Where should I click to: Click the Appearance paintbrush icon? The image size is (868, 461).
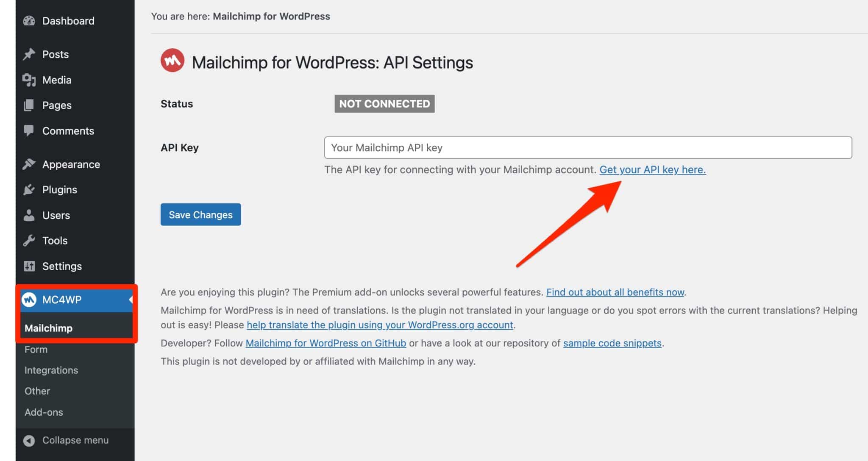tap(29, 164)
